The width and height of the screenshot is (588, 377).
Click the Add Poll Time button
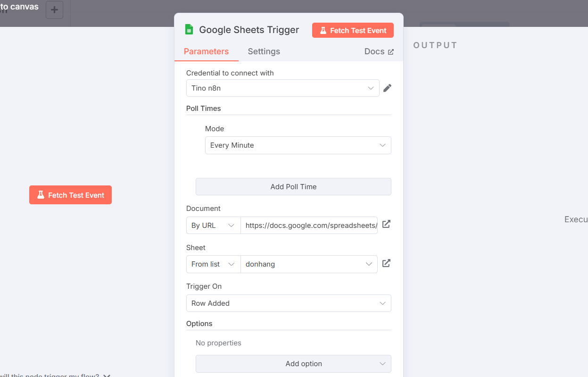(293, 186)
